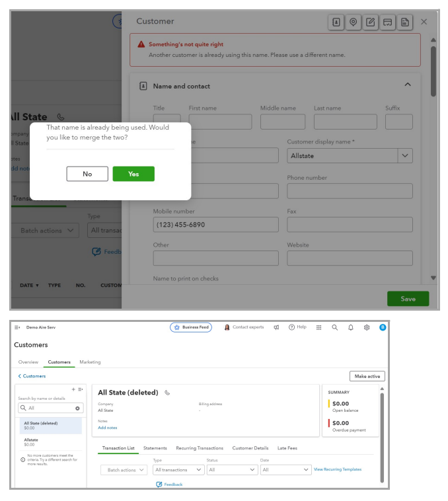Click the search magnifier in top bar

pyautogui.click(x=334, y=327)
